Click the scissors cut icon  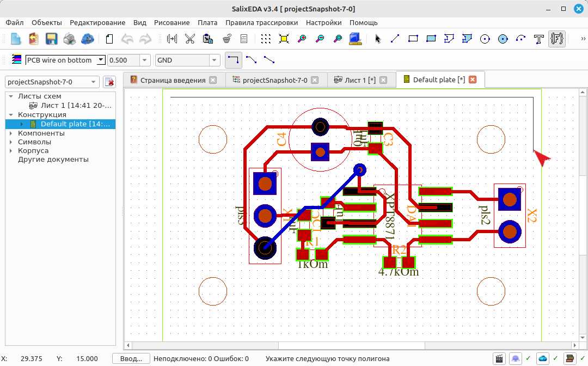(x=190, y=39)
